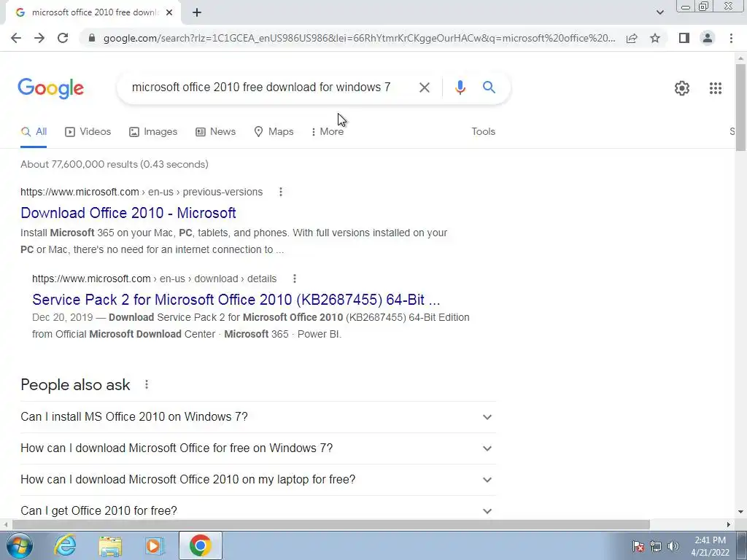747x560 pixels.
Task: Expand 'Can I get Office 2010 for free?'
Action: coord(258,510)
